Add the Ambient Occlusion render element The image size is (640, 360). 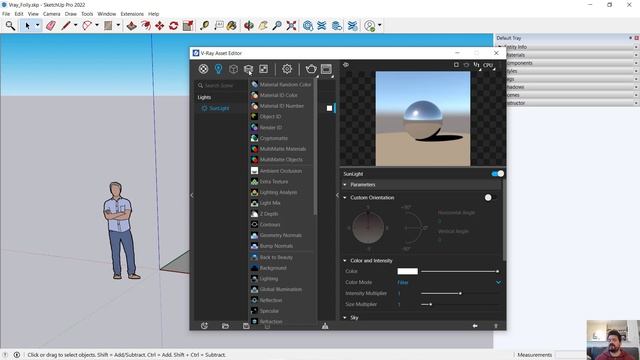[282, 171]
